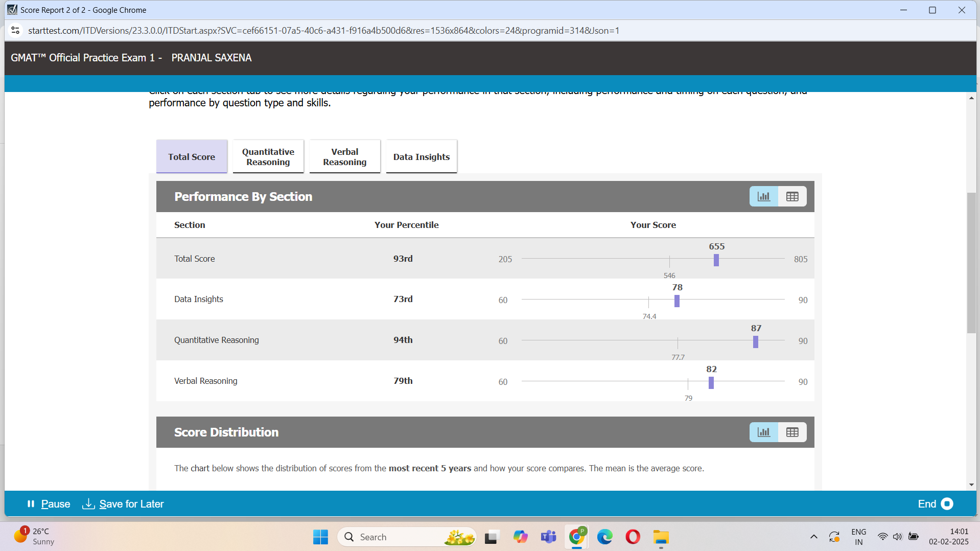Viewport: 980px width, 551px height.
Task: Show Score Distribution as a chart
Action: coord(763,432)
